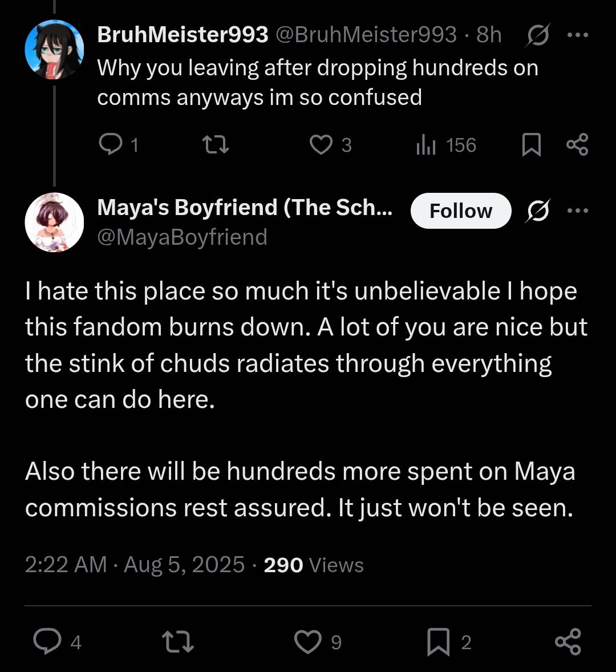Share BruhMeister993's tweet

click(577, 145)
